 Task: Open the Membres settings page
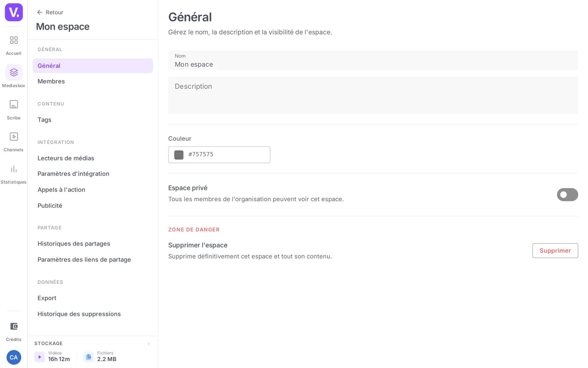click(93, 81)
